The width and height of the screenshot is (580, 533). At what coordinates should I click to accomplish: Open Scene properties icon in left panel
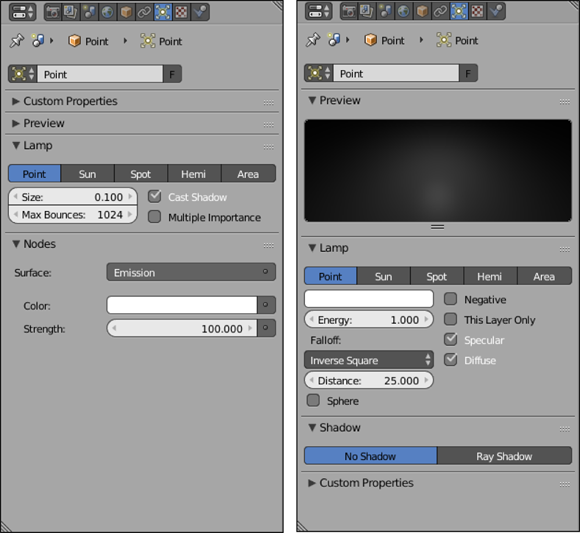pos(89,12)
